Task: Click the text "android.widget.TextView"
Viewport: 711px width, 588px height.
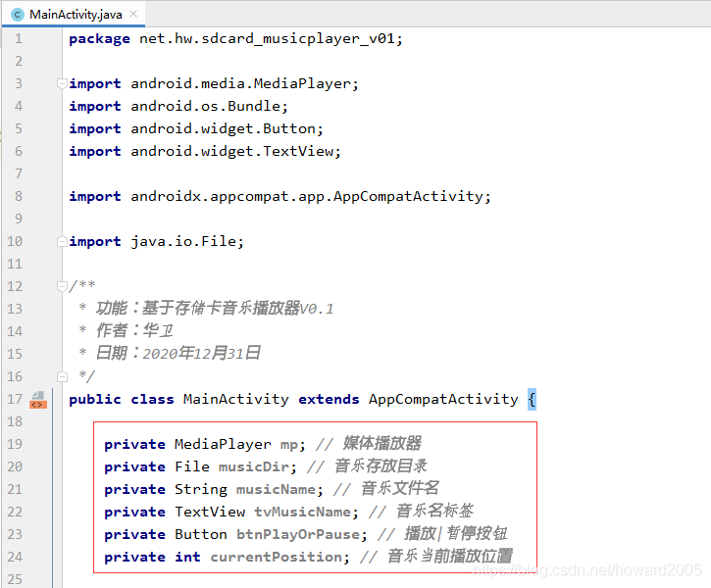Action: (x=231, y=151)
